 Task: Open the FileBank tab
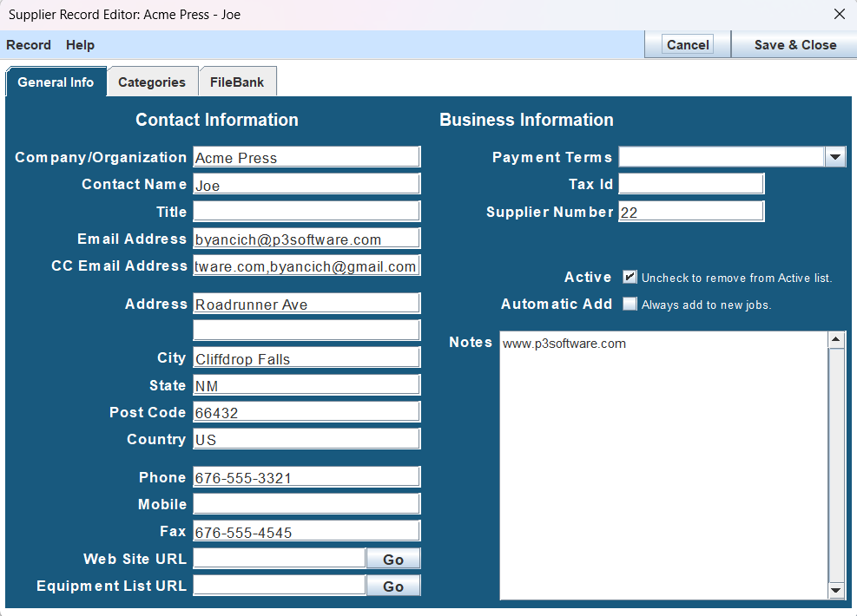[237, 81]
